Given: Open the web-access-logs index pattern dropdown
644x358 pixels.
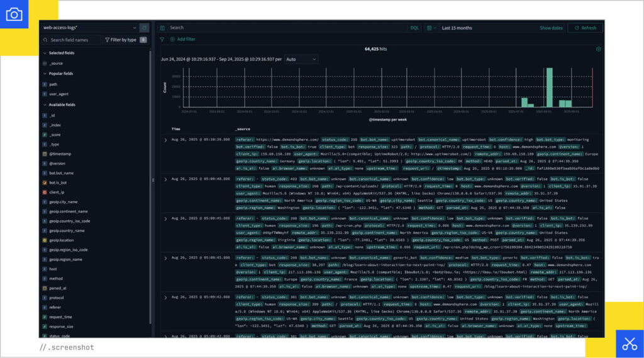Looking at the screenshot, I should (89, 28).
